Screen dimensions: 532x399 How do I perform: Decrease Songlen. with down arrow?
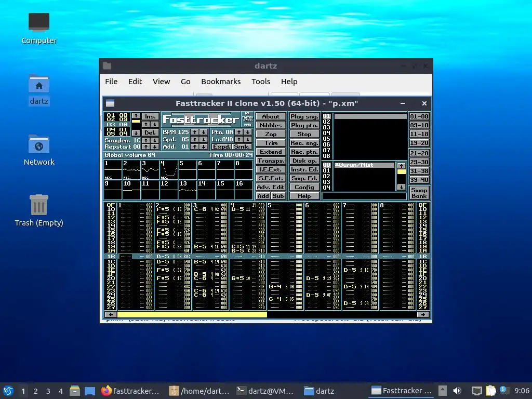coord(154,140)
